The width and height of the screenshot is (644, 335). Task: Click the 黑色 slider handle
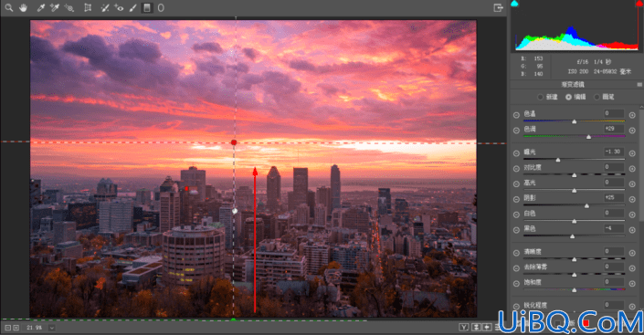(x=572, y=236)
